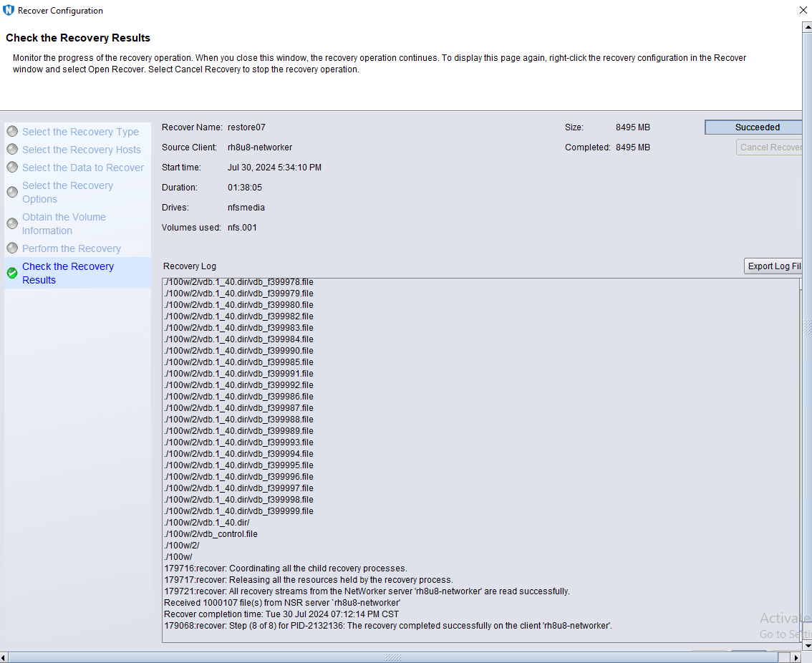The width and height of the screenshot is (812, 663).
Task: Click the grey circle beside Obtain the Volume Information
Action: tap(12, 223)
